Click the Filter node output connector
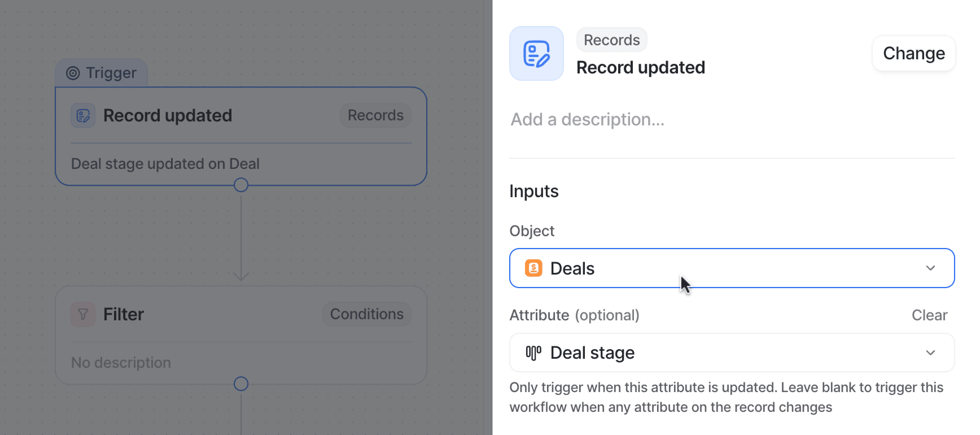The width and height of the screenshot is (980, 435). pyautogui.click(x=241, y=384)
